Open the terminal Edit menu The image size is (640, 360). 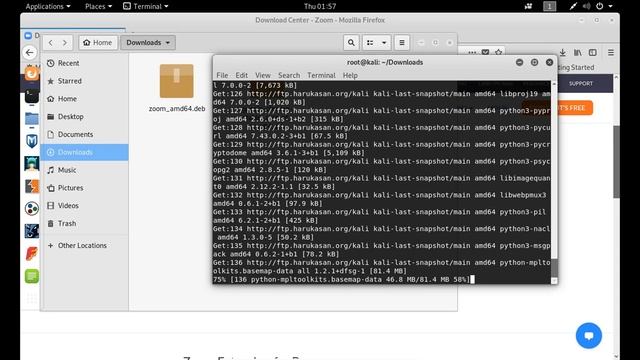pyautogui.click(x=241, y=75)
